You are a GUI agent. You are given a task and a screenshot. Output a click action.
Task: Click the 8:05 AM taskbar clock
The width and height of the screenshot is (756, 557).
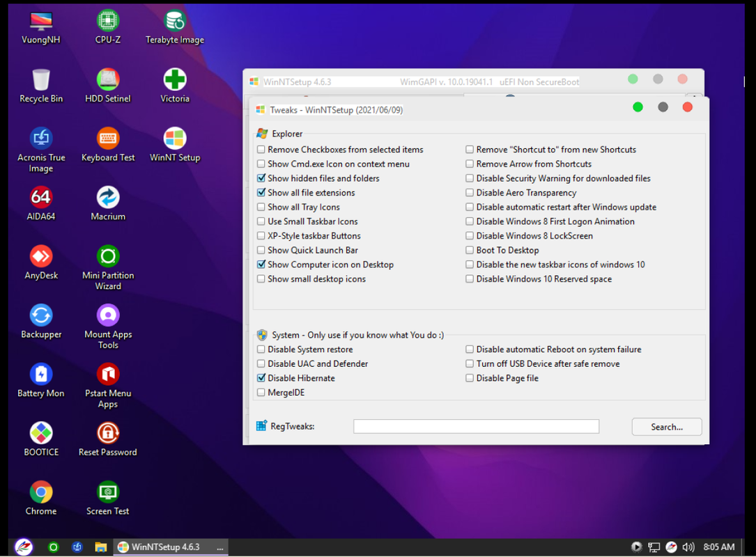[719, 547]
